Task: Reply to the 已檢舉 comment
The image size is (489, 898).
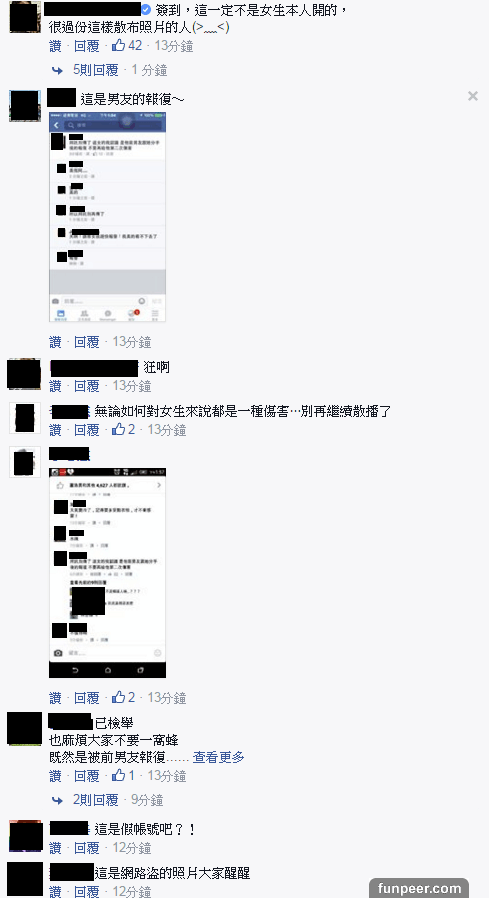Action: [86, 776]
